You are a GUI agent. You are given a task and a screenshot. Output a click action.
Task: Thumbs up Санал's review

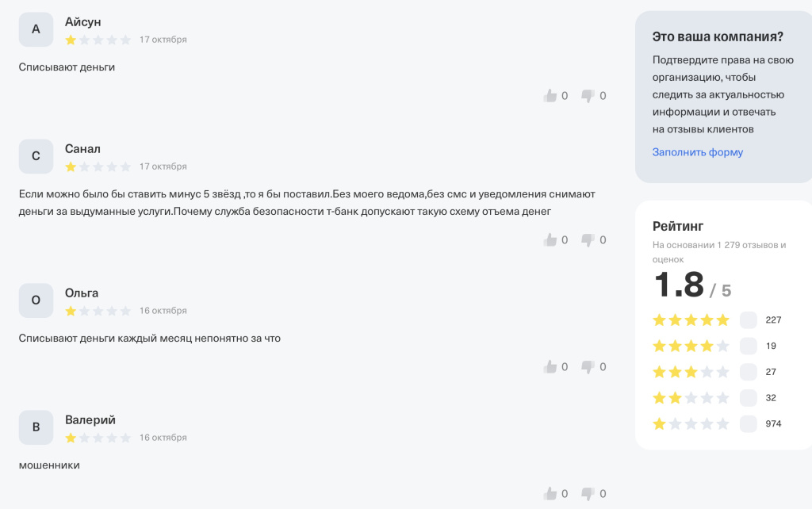550,239
